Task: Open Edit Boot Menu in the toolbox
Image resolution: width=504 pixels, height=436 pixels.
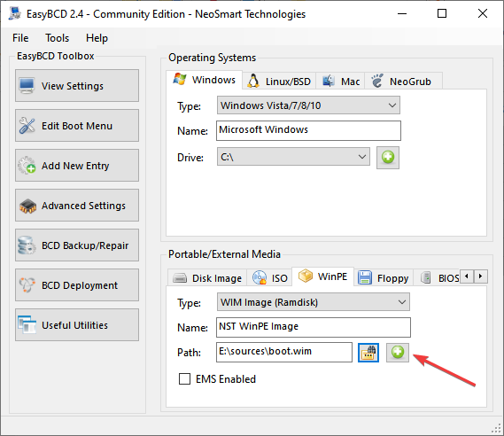Action: tap(77, 126)
